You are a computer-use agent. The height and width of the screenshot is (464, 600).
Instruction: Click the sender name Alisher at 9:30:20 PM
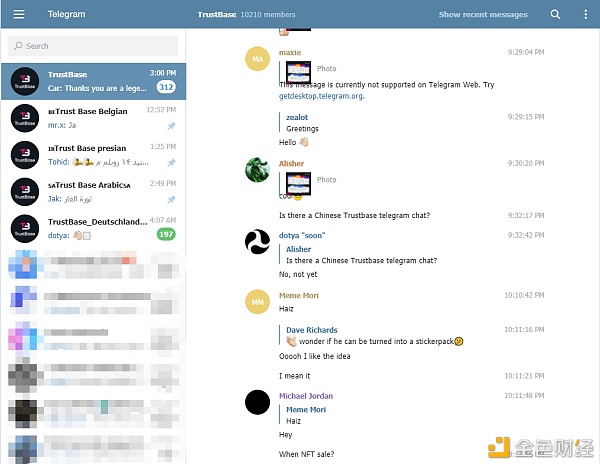(291, 164)
